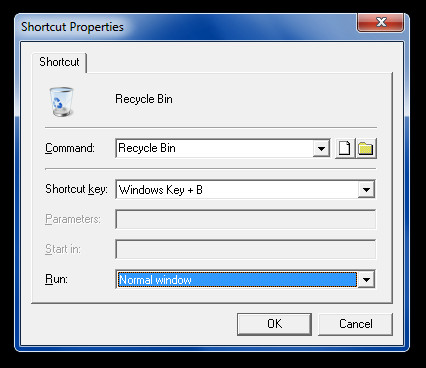Screen dimensions: 426x368
Task: Open the Run dropdown arrow
Action: (x=366, y=279)
